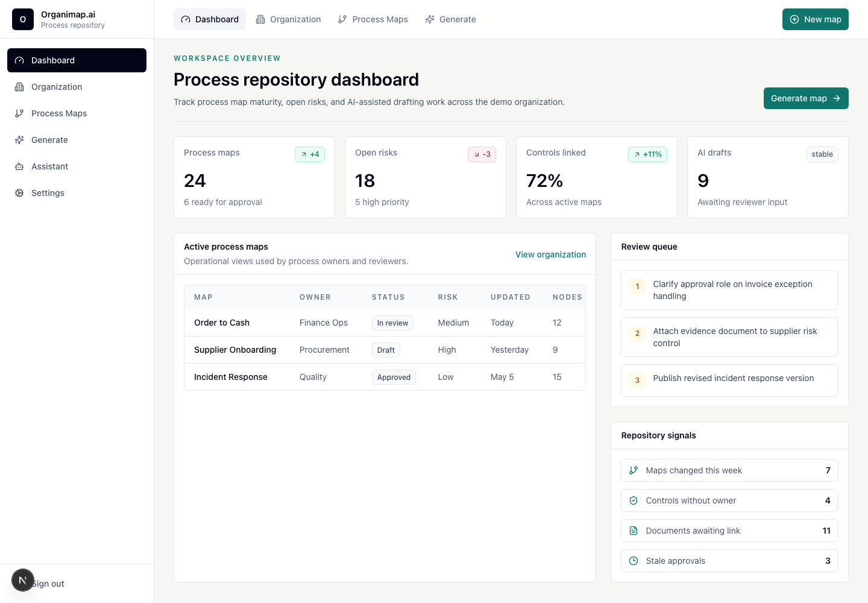Open Generate from the sidebar

(x=77, y=140)
